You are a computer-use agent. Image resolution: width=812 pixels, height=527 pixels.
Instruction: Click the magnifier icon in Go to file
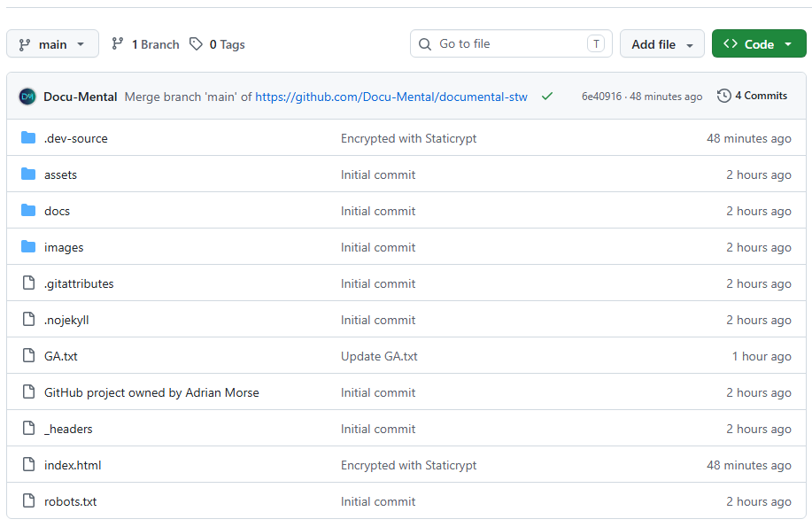click(425, 44)
